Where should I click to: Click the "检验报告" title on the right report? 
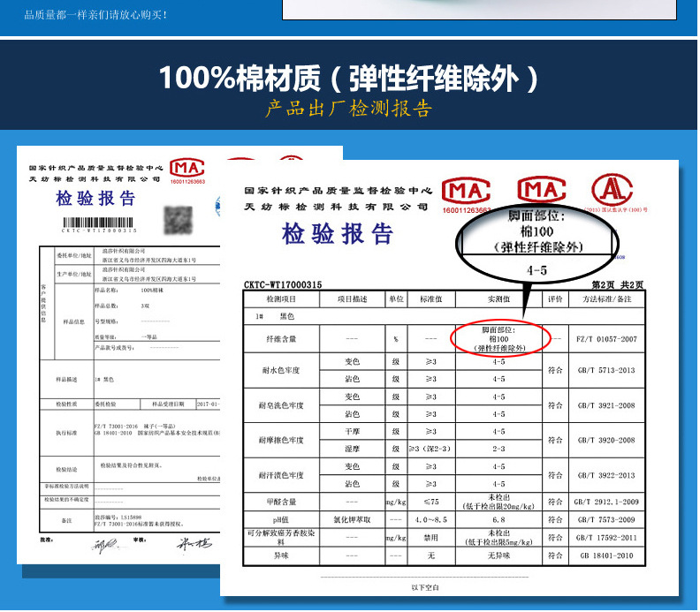point(338,234)
